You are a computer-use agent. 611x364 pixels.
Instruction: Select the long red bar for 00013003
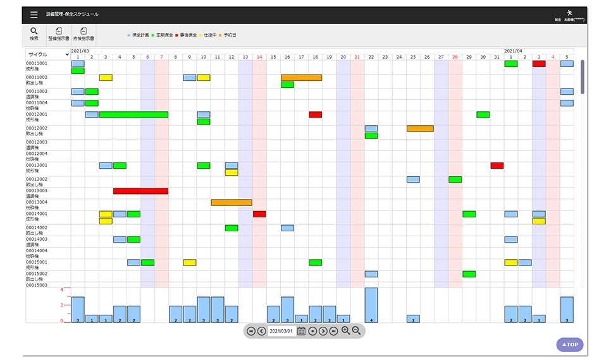click(x=140, y=191)
